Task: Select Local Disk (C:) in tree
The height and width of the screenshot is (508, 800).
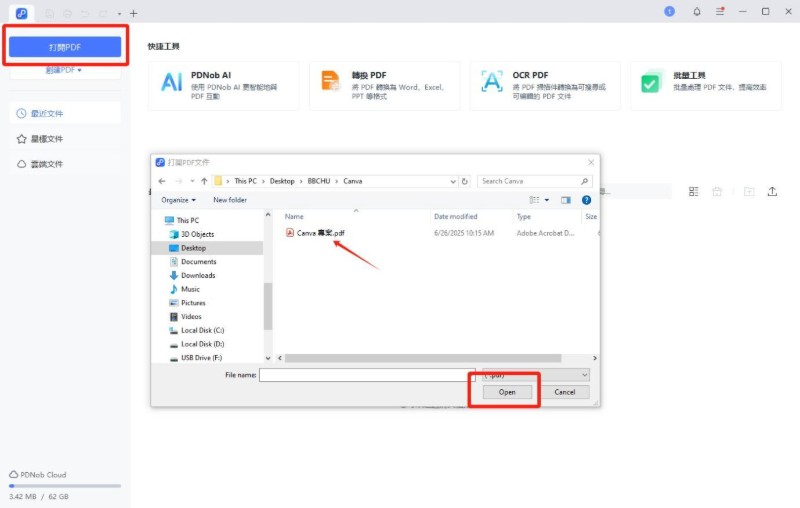Action: [197, 331]
